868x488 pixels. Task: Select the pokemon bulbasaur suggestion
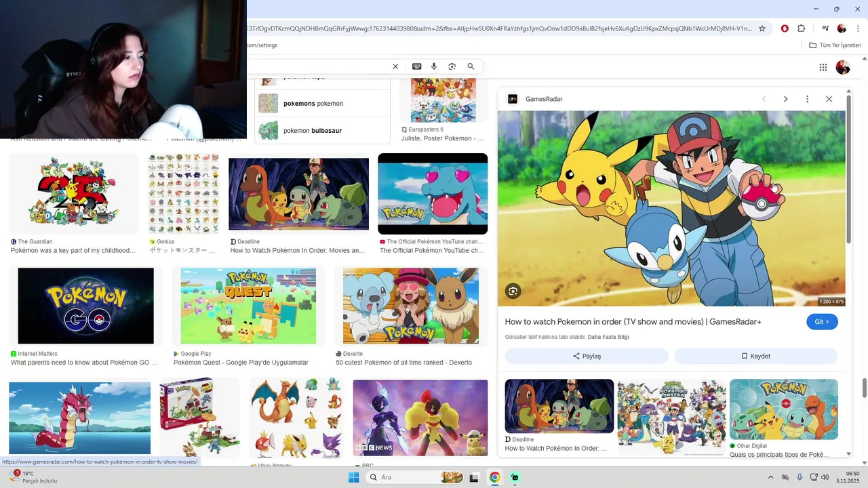[x=322, y=130]
